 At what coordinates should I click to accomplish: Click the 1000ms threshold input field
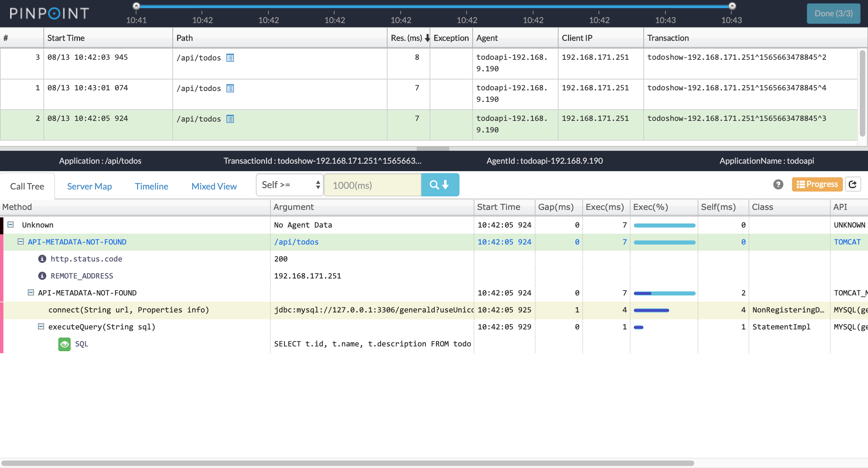[x=374, y=185]
